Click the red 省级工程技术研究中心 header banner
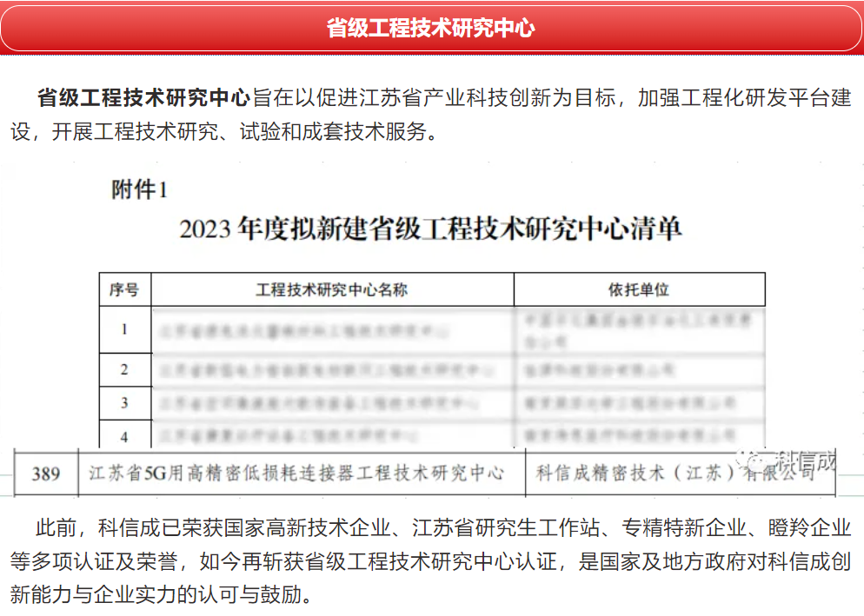Viewport: 864px width, 616px height. point(431,28)
